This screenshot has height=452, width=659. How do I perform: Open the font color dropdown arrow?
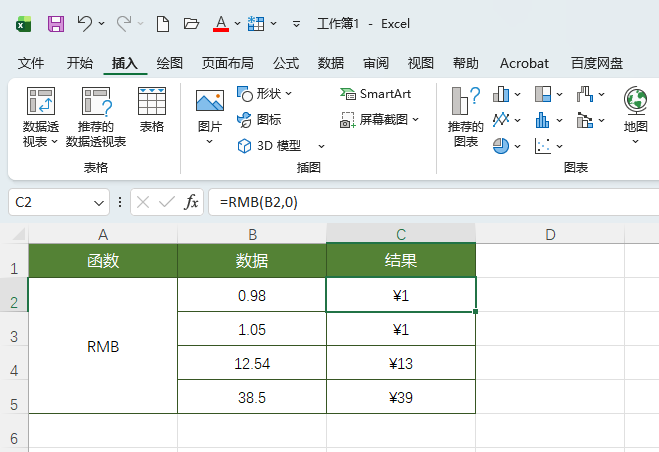[237, 24]
